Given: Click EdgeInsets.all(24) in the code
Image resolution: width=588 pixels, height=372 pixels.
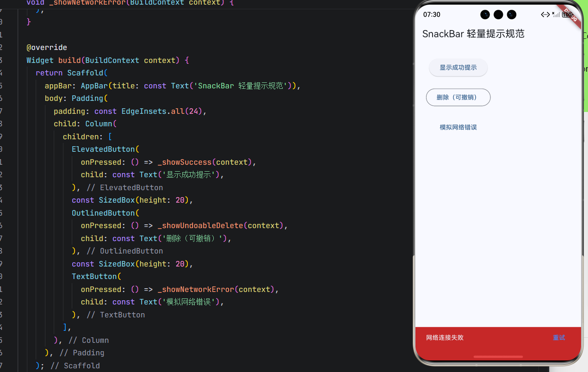Looking at the screenshot, I should point(162,111).
